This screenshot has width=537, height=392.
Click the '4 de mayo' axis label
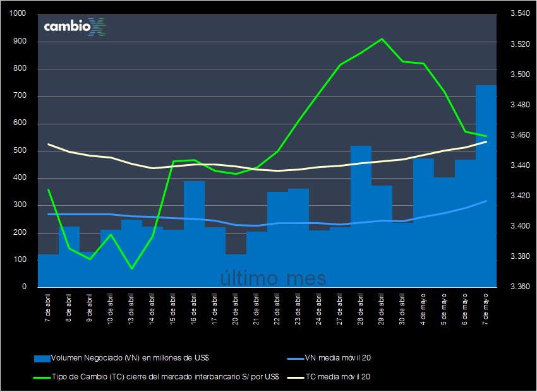click(423, 309)
